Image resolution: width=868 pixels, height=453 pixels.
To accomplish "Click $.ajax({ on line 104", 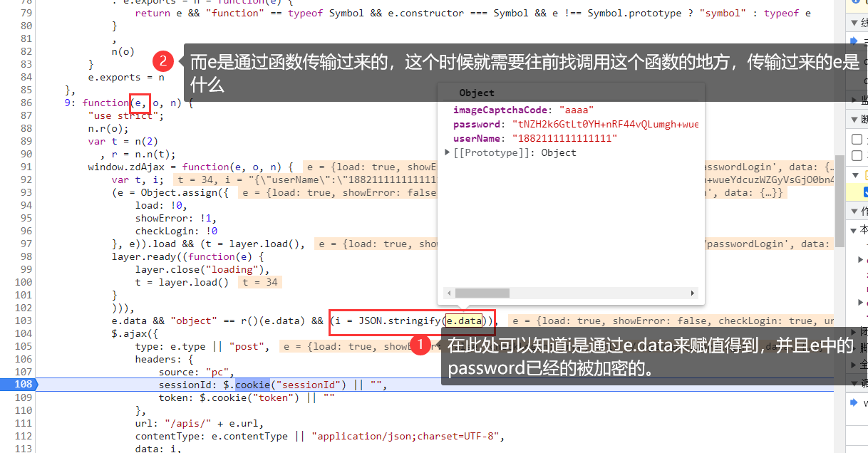I will tap(135, 333).
